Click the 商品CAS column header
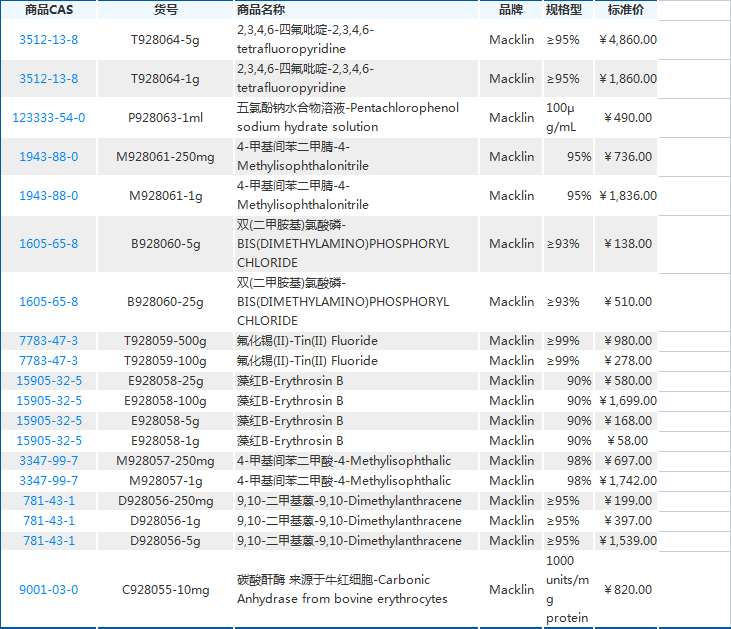This screenshot has height=629, width=731. (x=48, y=9)
